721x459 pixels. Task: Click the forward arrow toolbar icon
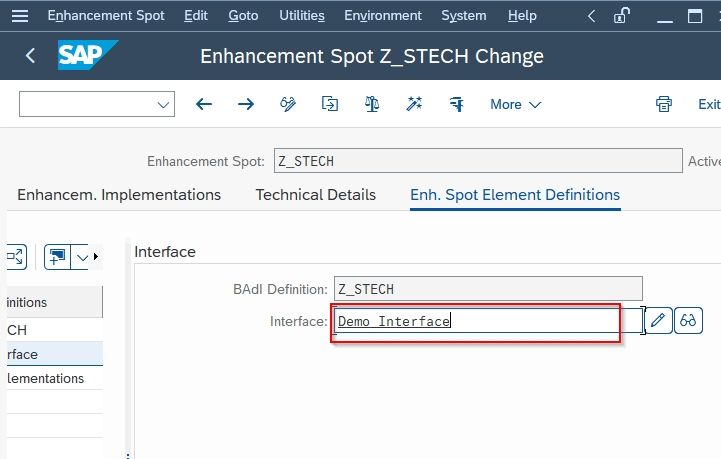click(x=246, y=104)
